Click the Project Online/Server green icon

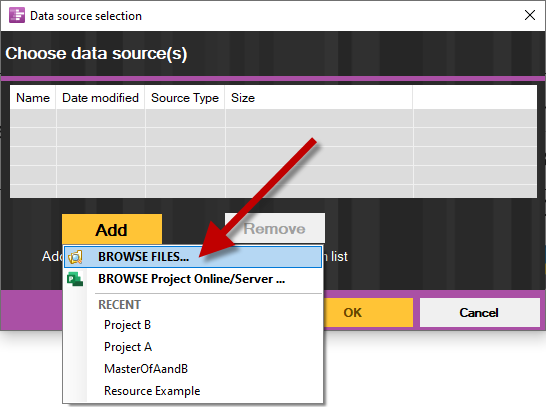tap(75, 279)
